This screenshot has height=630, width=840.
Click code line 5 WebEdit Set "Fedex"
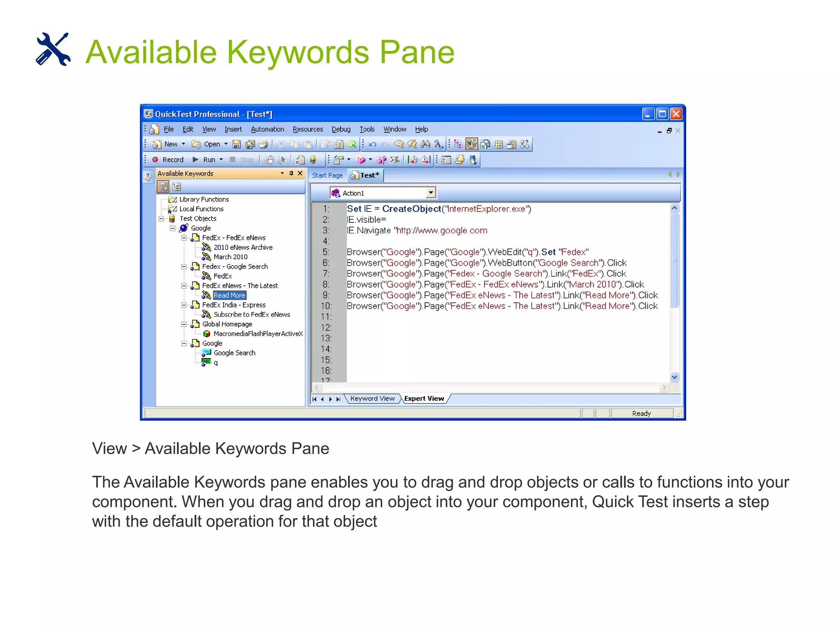[x=468, y=252]
